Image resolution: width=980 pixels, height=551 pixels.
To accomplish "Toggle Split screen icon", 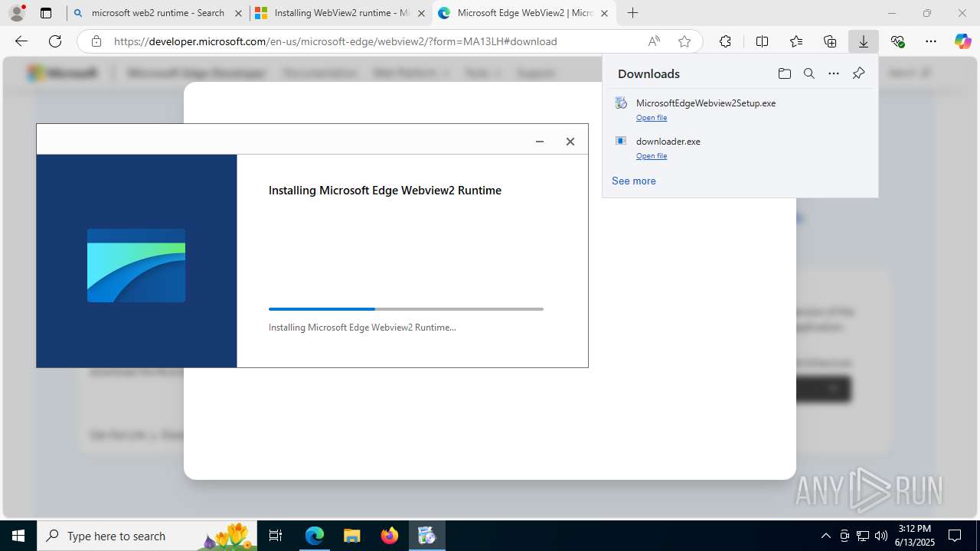I will coord(762,41).
